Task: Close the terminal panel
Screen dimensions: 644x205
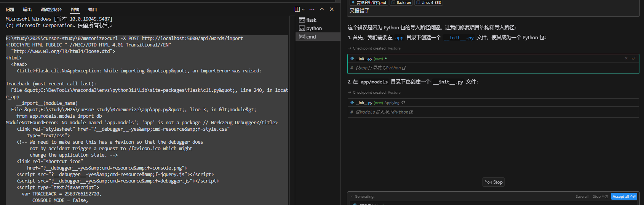Action: click(x=332, y=9)
